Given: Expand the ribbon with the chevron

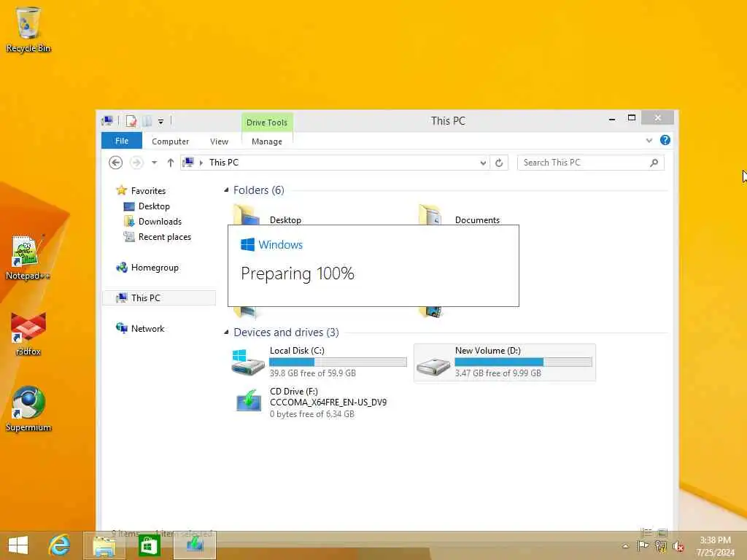Looking at the screenshot, I should coord(649,141).
